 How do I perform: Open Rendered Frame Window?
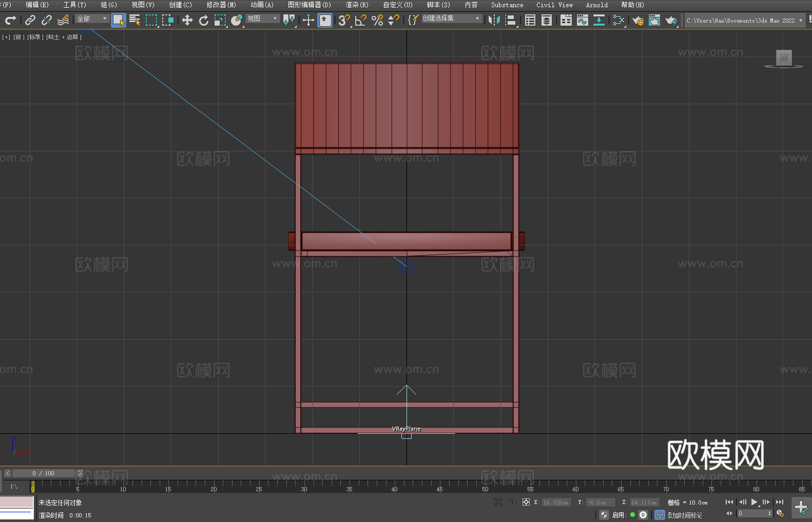tap(654, 20)
